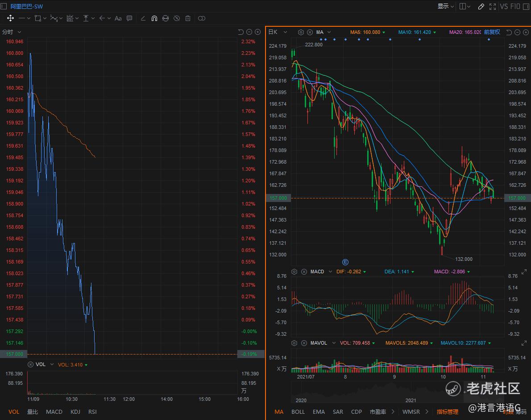531x420 pixels.
Task: Toggle the MA5 line visibility
Action: coord(367,32)
